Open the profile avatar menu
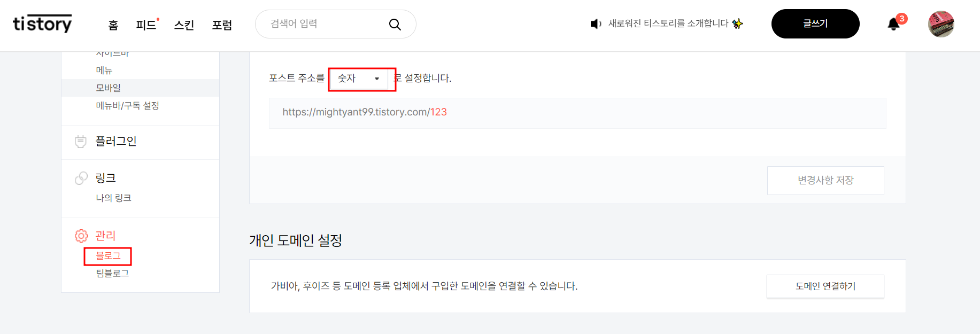 click(941, 24)
